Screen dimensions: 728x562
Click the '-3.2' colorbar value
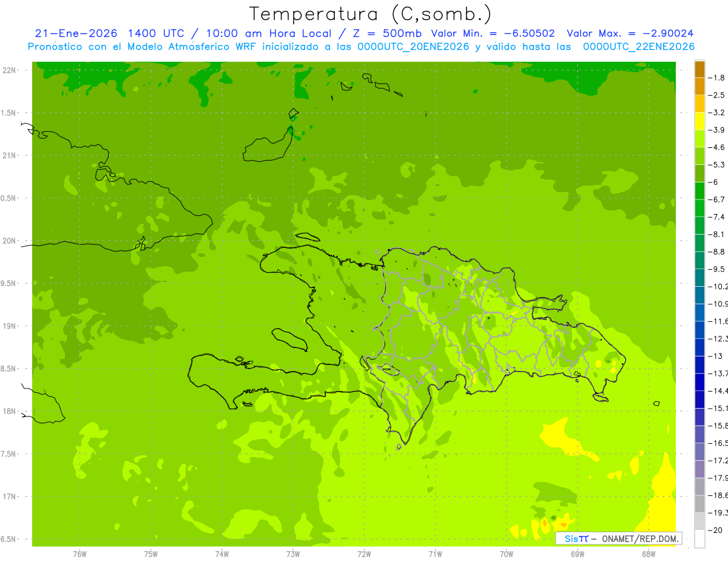716,113
